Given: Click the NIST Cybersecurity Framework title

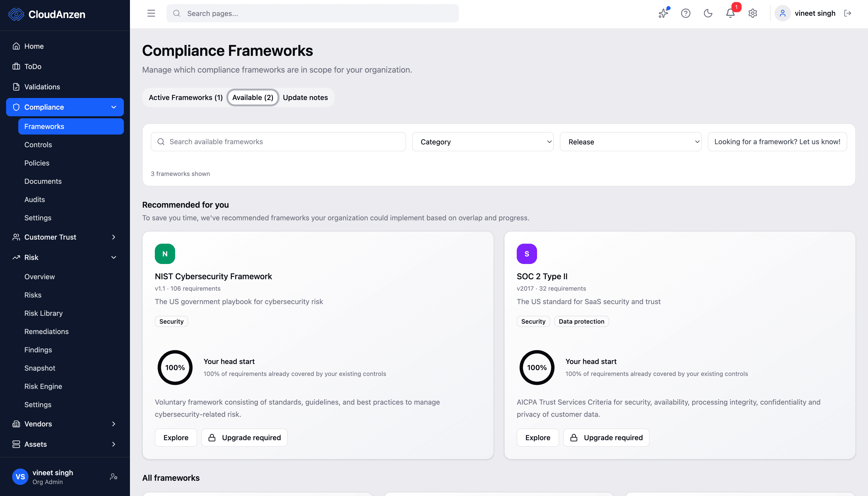Looking at the screenshot, I should tap(213, 276).
